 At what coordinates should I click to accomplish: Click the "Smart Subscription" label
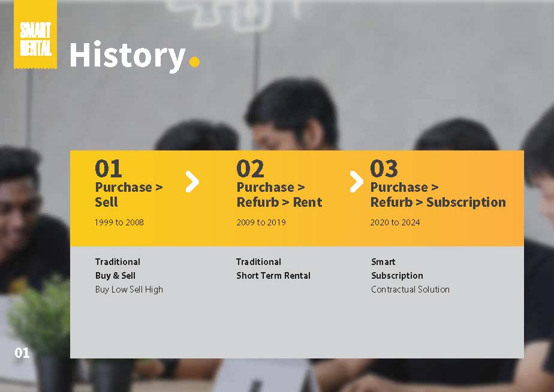[x=397, y=269]
